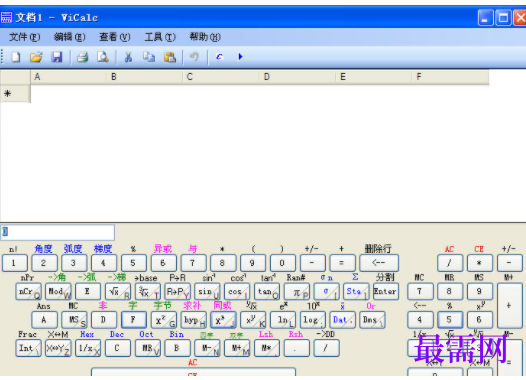Click the highlighted F key
Screen dimensions: 526x380
(134, 320)
